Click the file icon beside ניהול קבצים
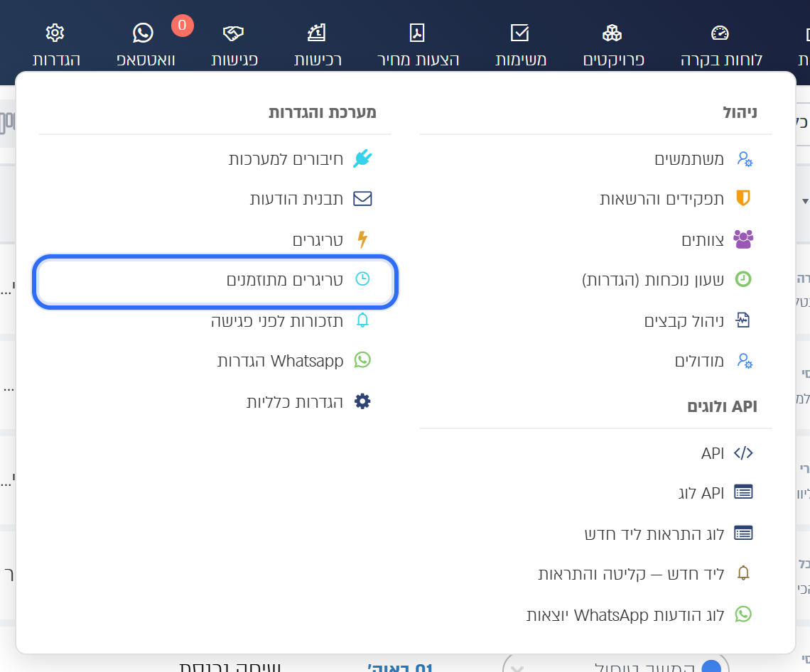This screenshot has width=810, height=672. pos(742,320)
